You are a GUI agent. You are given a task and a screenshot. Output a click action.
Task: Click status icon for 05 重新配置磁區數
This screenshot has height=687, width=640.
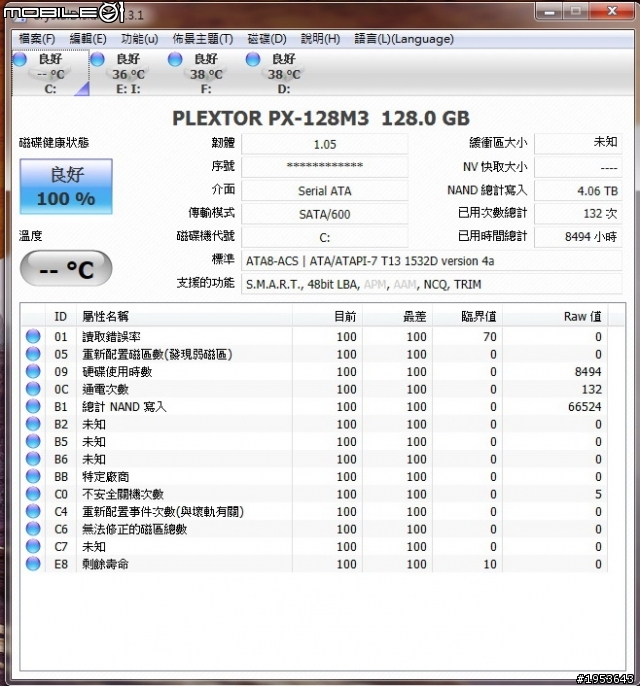pos(33,354)
